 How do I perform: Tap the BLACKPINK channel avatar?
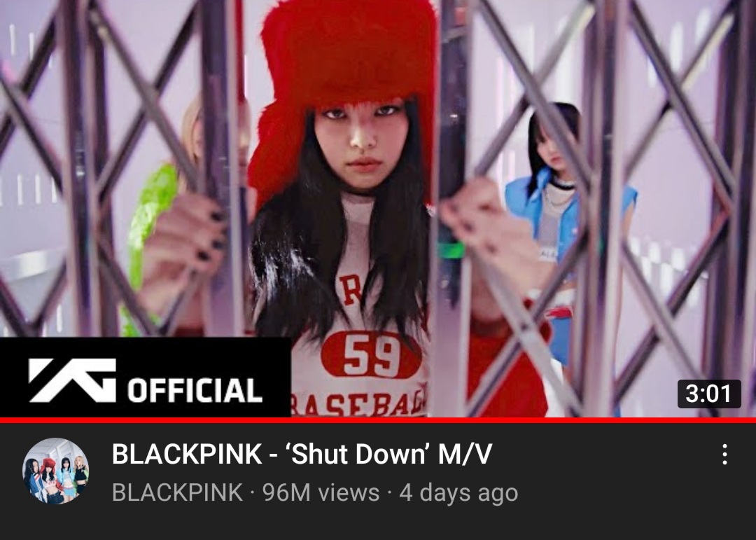click(56, 471)
